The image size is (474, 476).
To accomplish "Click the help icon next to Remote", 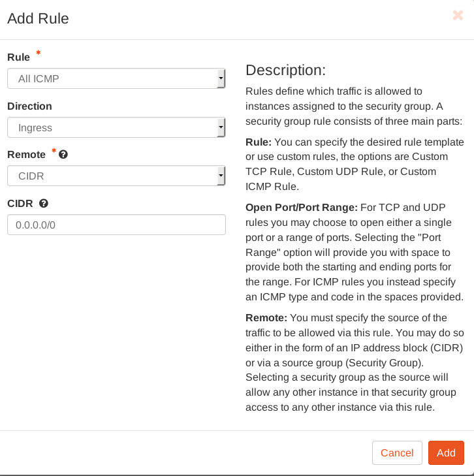I will pos(63,155).
